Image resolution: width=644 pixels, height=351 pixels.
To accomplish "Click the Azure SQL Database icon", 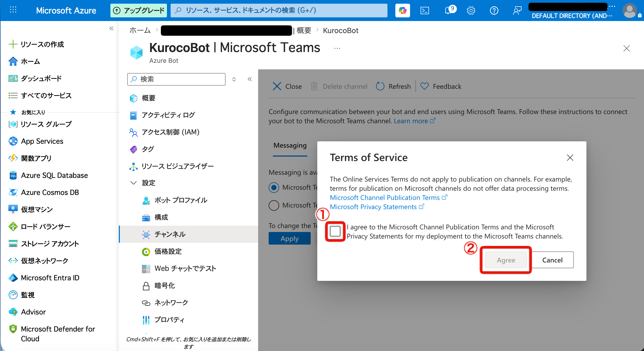I will [x=13, y=175].
